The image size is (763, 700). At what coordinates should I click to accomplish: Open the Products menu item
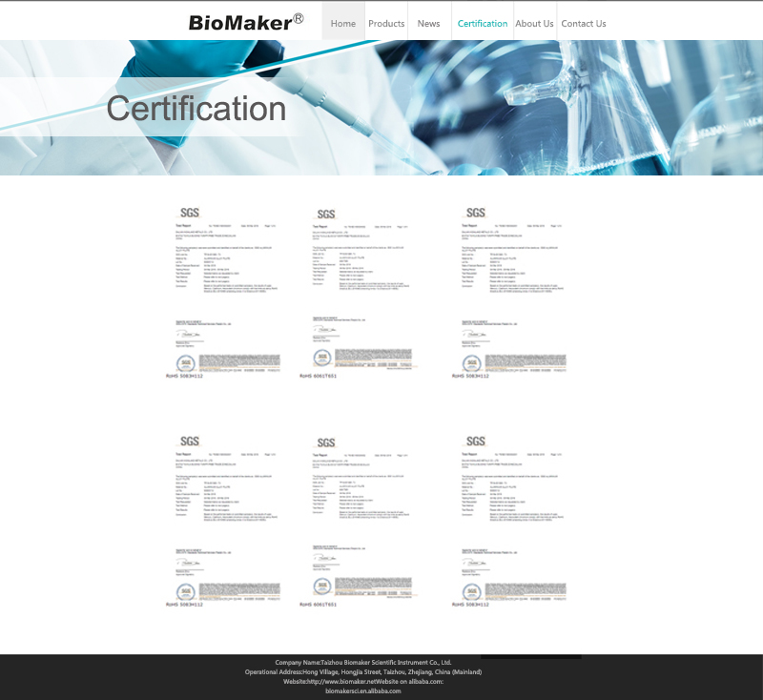point(386,24)
